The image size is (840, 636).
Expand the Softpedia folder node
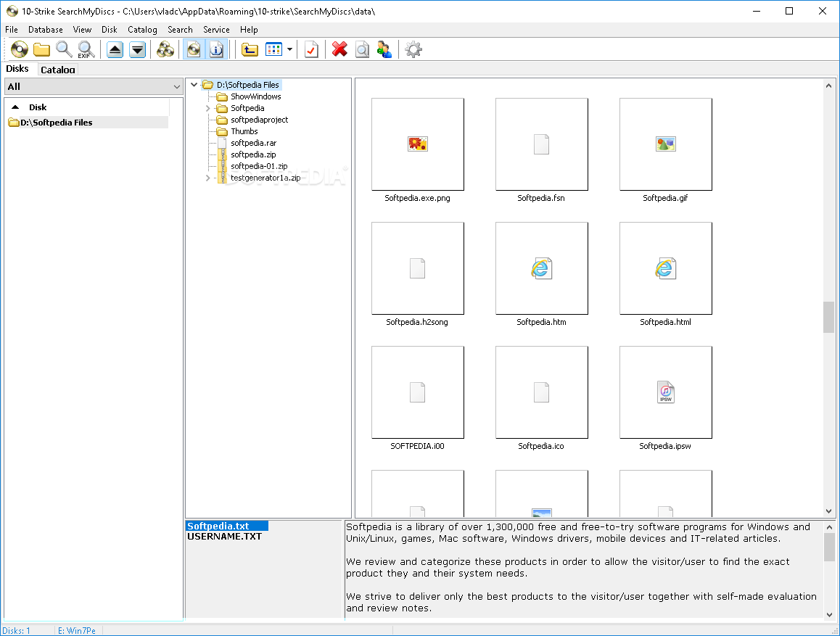coord(208,108)
